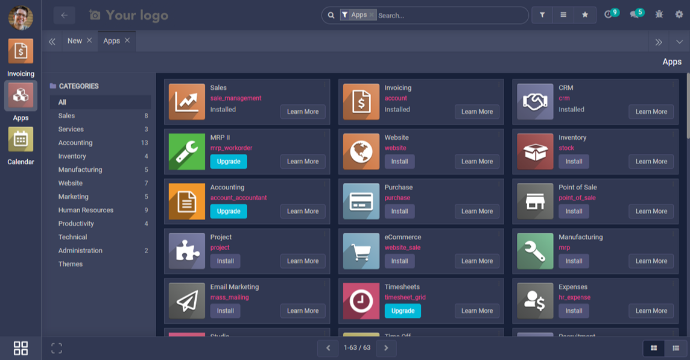Open the debug bug icon

pyautogui.click(x=659, y=15)
